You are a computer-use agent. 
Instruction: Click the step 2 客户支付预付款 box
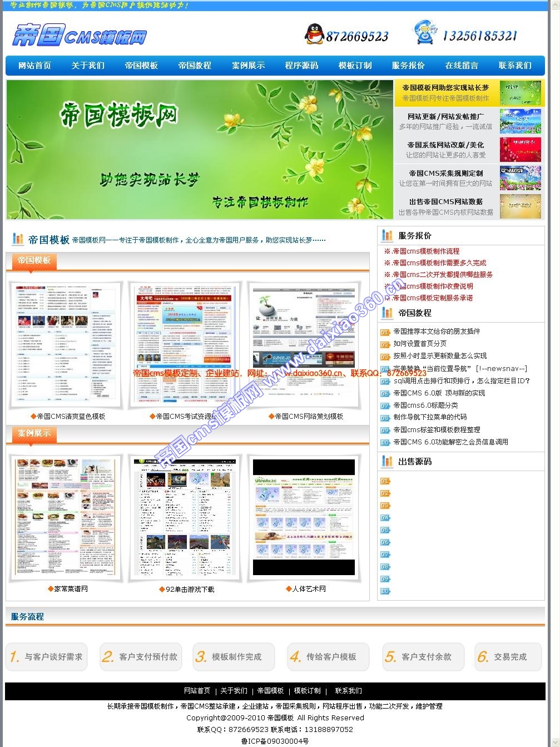141,657
